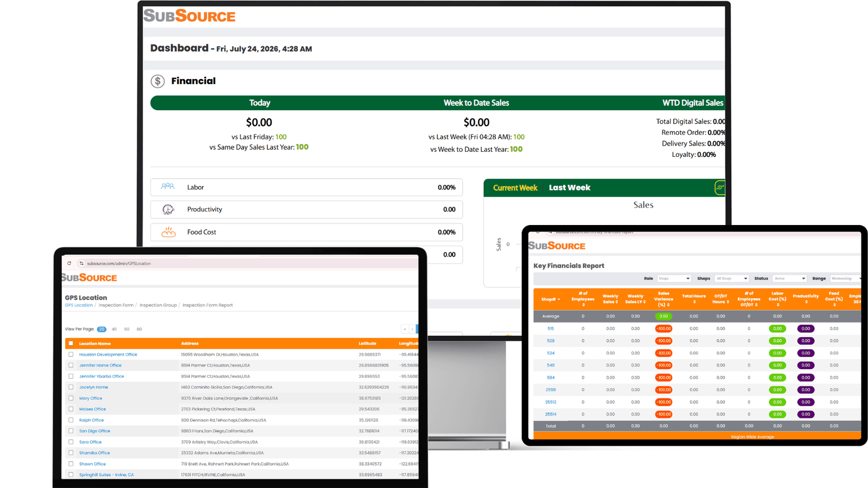Click the Labor 0.00% metric row

307,187
